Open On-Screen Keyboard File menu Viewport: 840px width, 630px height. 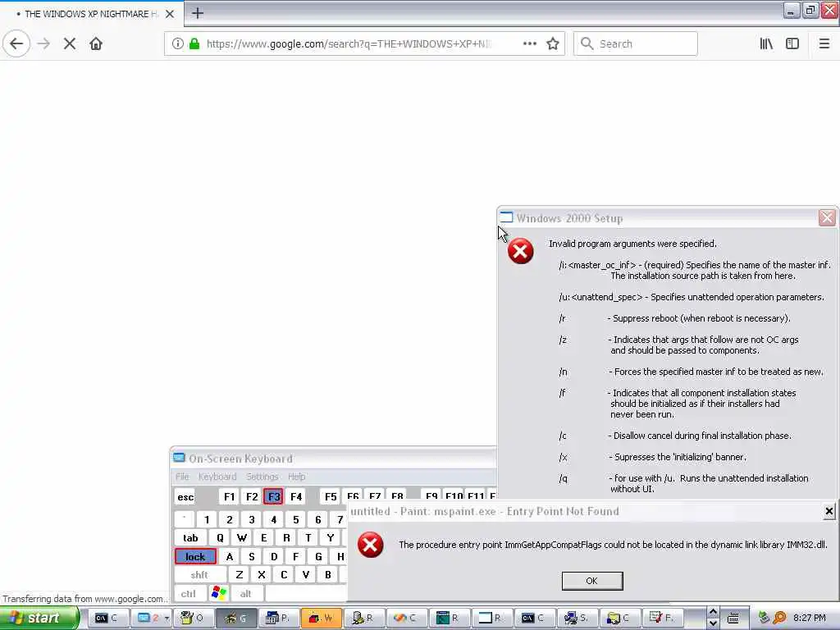182,477
